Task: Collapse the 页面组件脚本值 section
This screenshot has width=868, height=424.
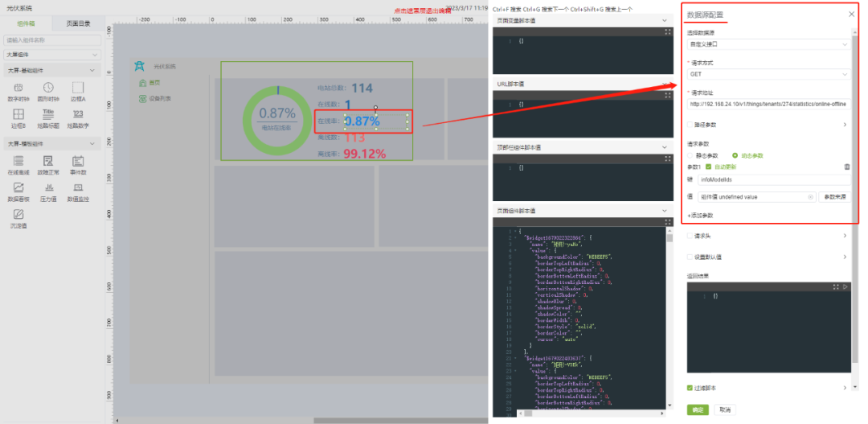Action: click(665, 211)
